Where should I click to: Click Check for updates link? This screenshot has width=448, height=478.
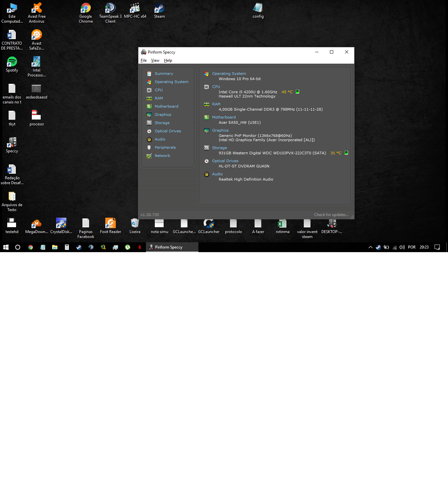coord(331,215)
